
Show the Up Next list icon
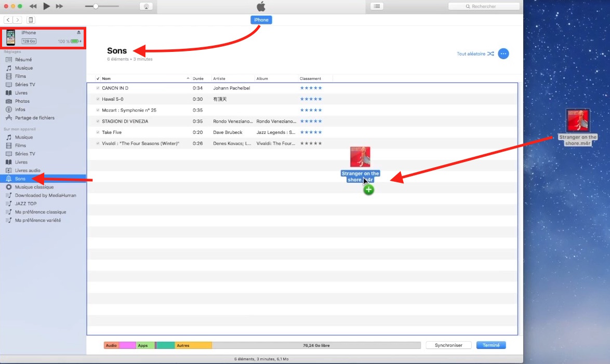(377, 6)
